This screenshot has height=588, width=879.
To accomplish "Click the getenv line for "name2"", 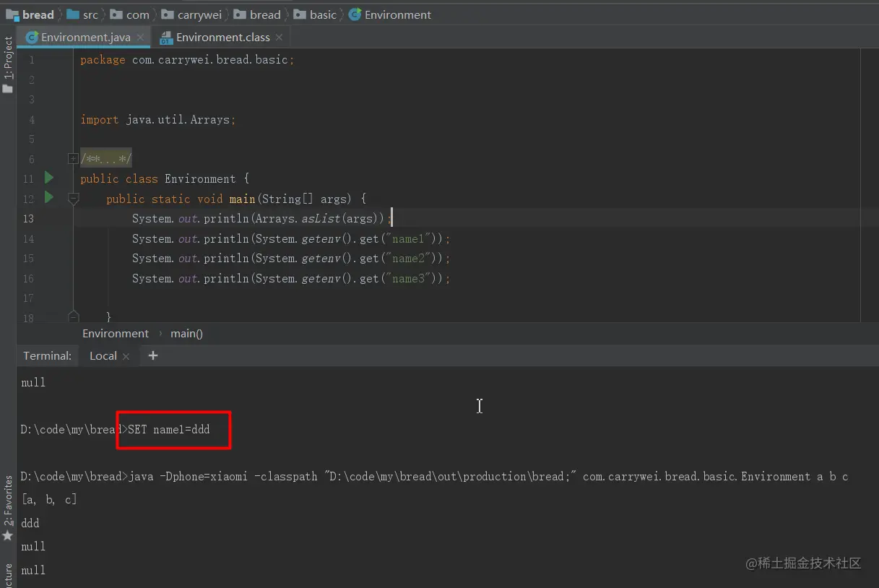I will click(291, 258).
